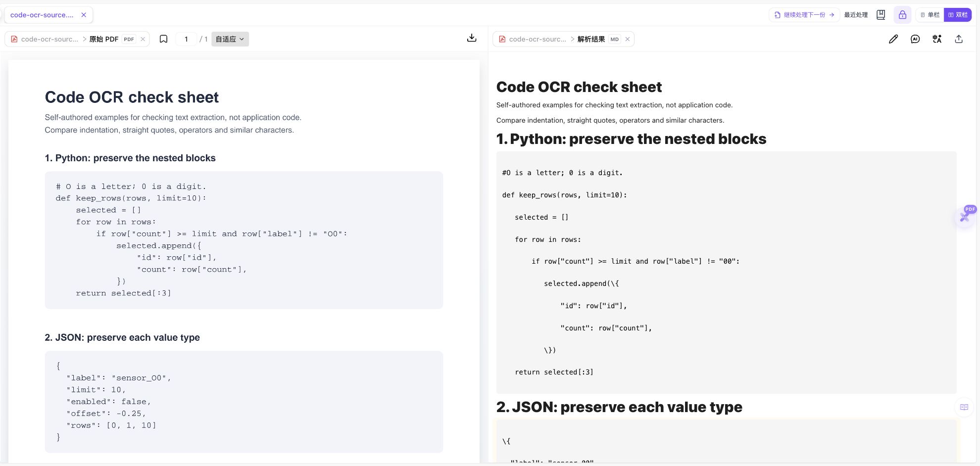Click parsed line 'for row in rows:'
The width and height of the screenshot is (980, 466).
point(548,239)
